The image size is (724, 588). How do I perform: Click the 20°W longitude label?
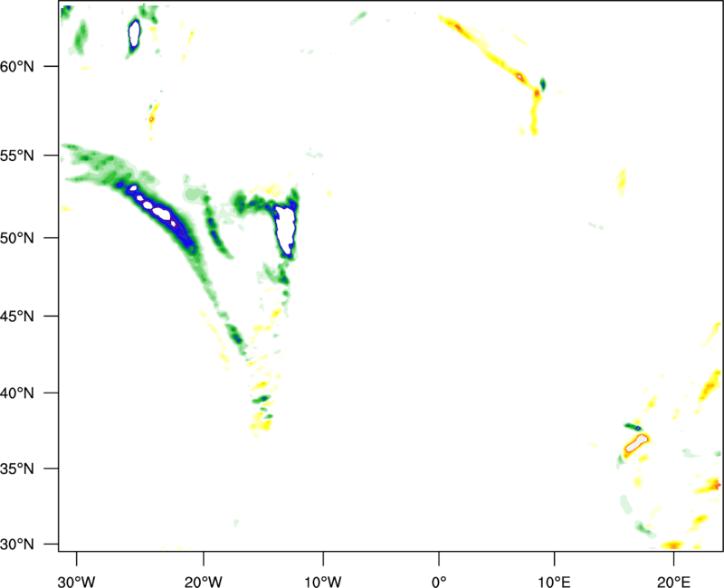tap(204, 582)
